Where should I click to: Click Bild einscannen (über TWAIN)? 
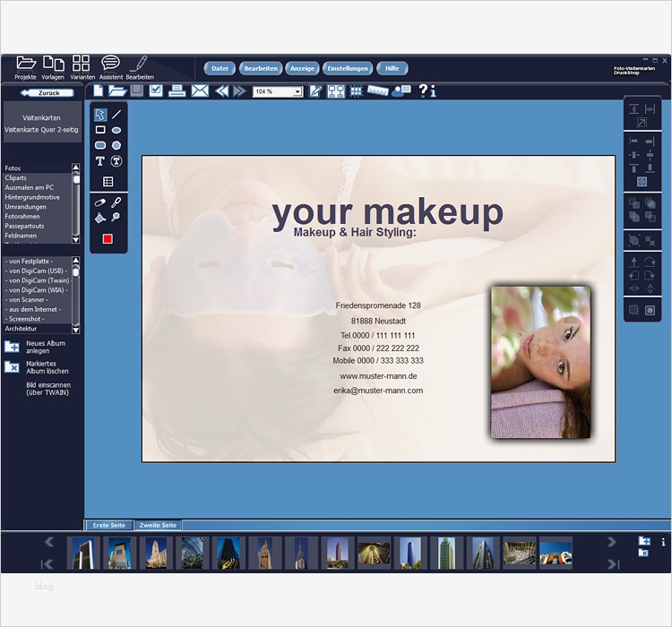(x=47, y=389)
